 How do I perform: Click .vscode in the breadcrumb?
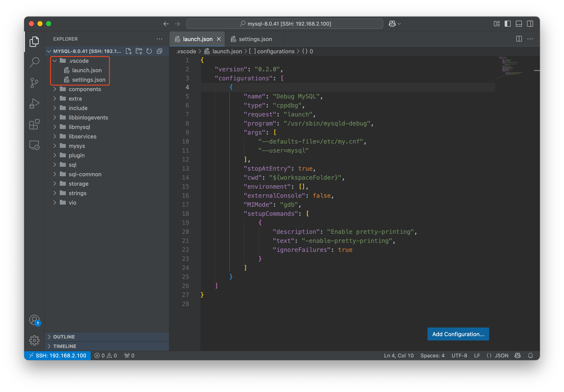pyautogui.click(x=186, y=51)
